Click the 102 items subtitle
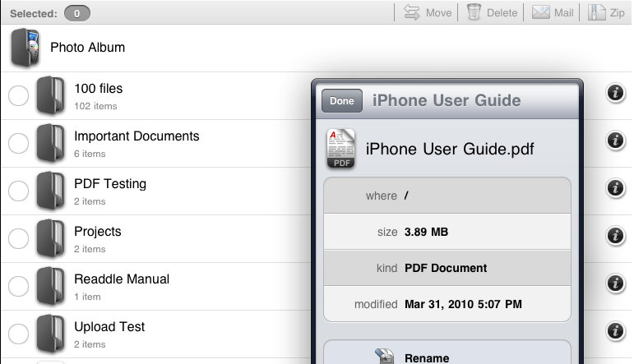Screen dimensions: 634x364 coord(95,106)
